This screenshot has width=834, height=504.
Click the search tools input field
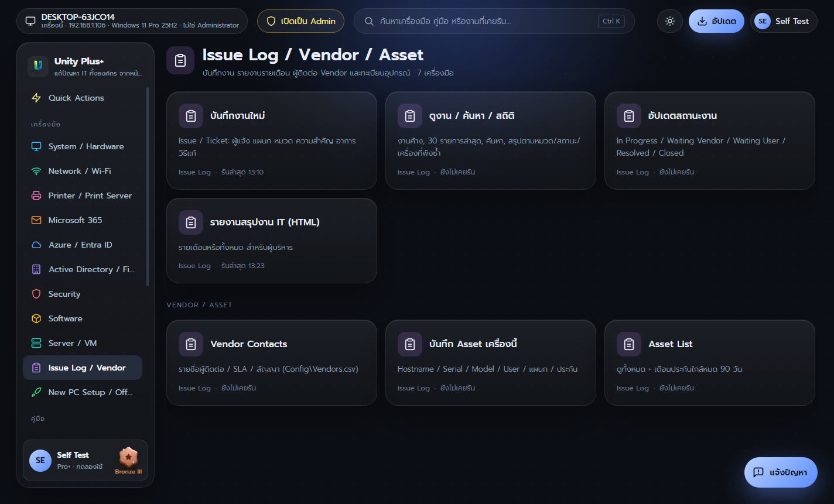tap(494, 21)
